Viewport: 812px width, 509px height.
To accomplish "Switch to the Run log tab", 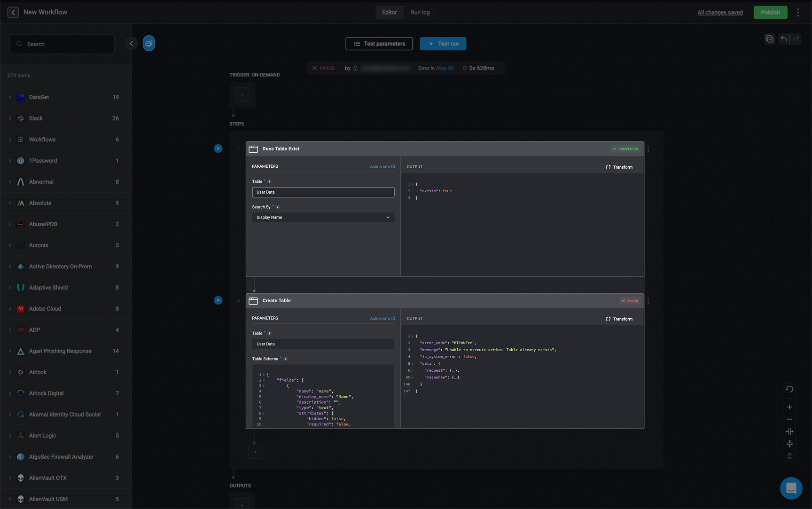I will pyautogui.click(x=420, y=13).
